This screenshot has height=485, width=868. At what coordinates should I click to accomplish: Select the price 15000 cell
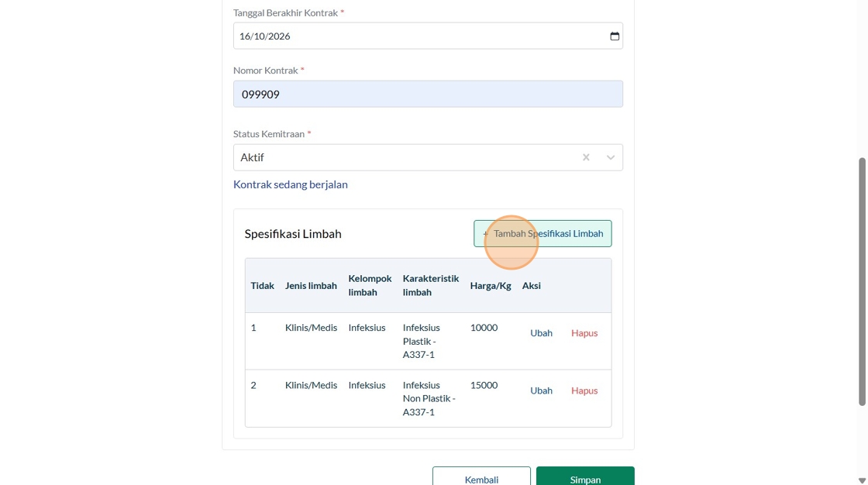(x=484, y=385)
